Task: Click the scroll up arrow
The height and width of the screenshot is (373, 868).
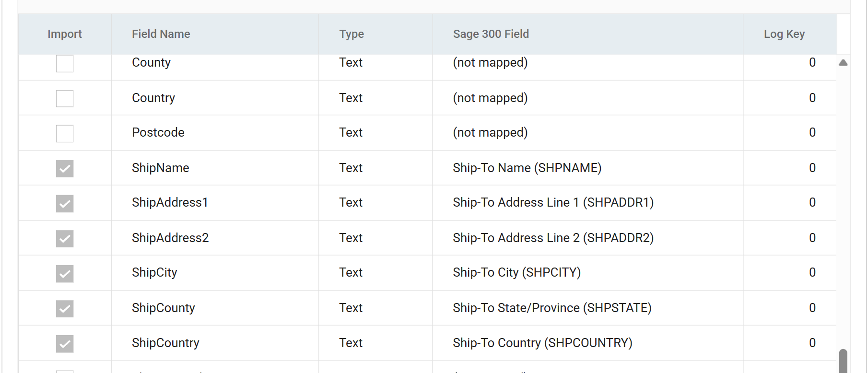Action: click(843, 63)
